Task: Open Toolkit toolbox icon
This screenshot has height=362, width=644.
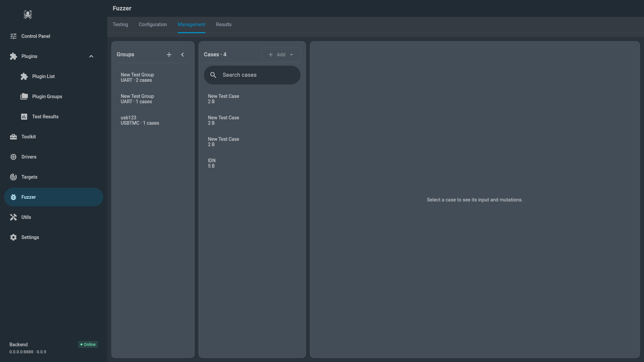Action: tap(13, 137)
